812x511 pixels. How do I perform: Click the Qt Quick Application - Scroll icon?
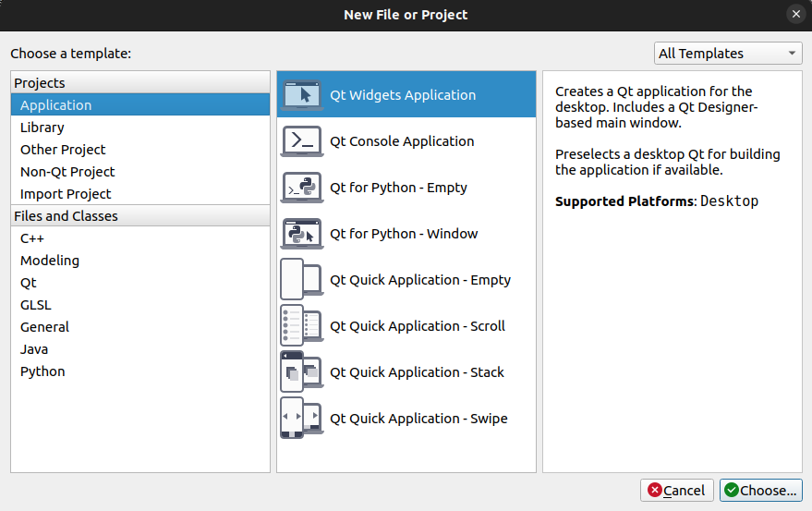(x=301, y=326)
